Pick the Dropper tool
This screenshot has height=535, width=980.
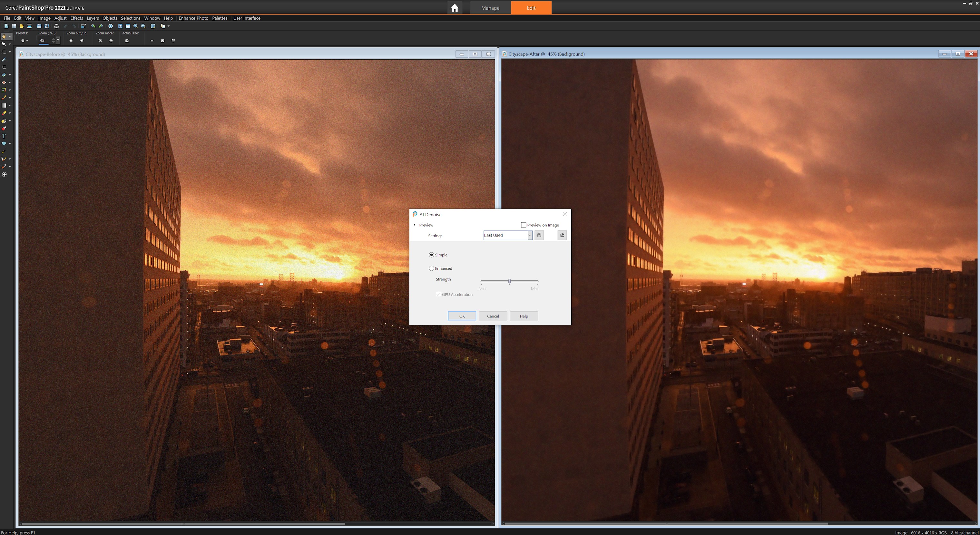pyautogui.click(x=4, y=59)
